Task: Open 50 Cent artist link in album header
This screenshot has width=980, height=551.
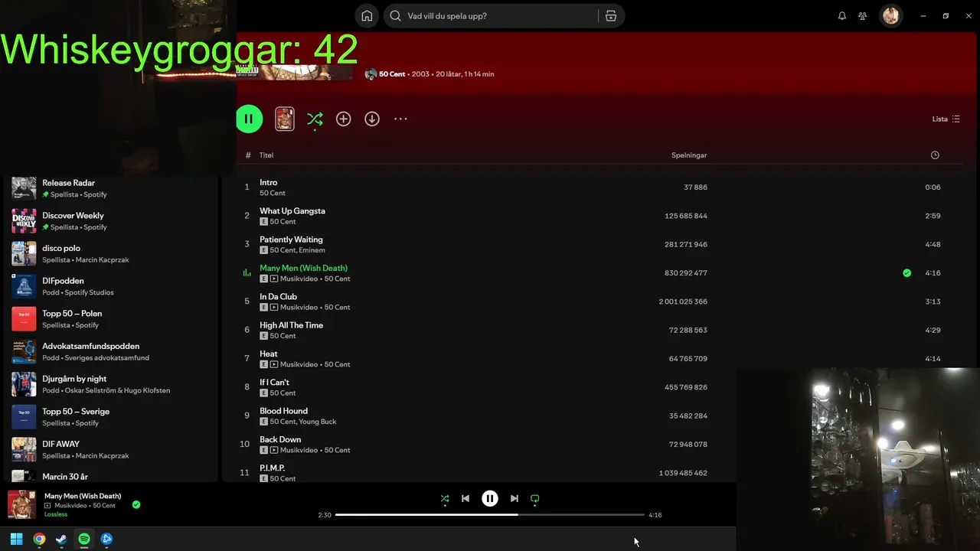Action: click(x=392, y=74)
